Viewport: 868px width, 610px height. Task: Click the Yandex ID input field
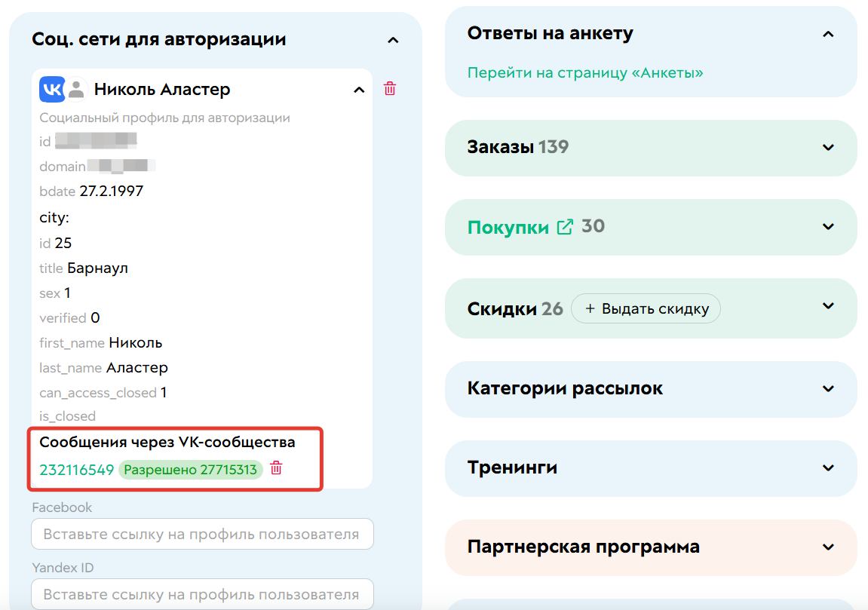pyautogui.click(x=201, y=594)
